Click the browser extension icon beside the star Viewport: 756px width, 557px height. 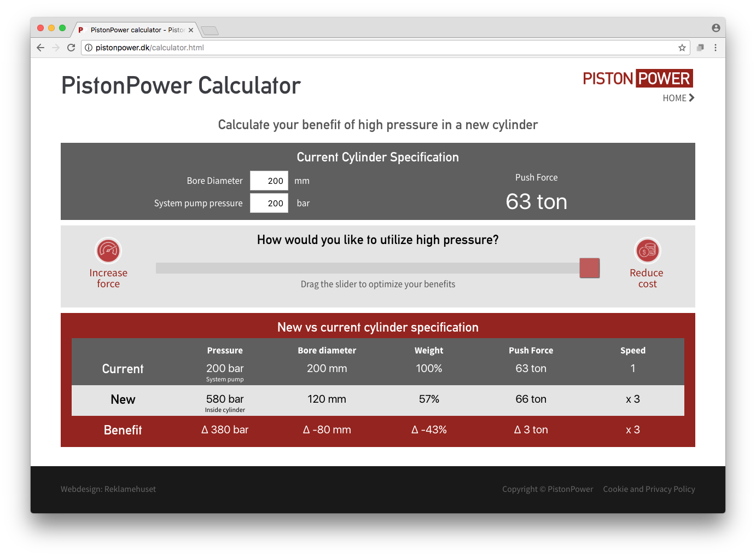[x=700, y=48]
